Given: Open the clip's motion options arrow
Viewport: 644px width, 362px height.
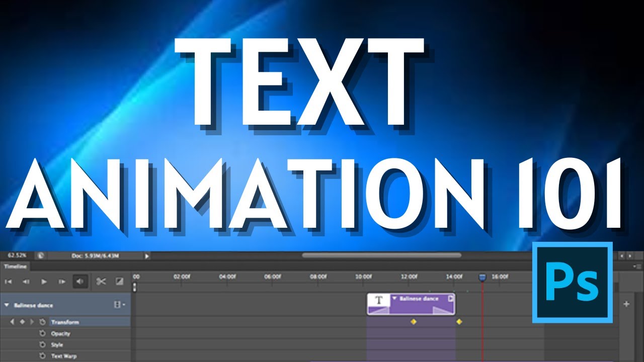Looking at the screenshot, I should click(x=451, y=298).
